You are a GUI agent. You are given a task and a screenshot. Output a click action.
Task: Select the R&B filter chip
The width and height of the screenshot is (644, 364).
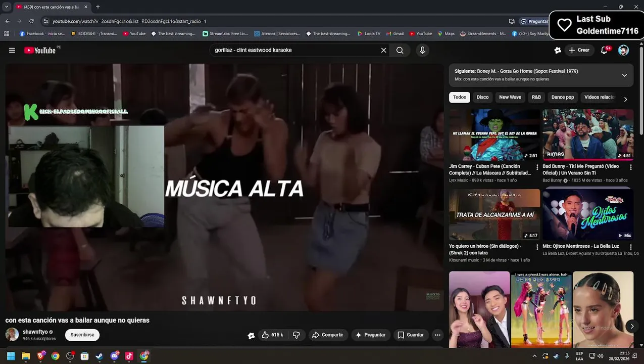click(x=536, y=97)
